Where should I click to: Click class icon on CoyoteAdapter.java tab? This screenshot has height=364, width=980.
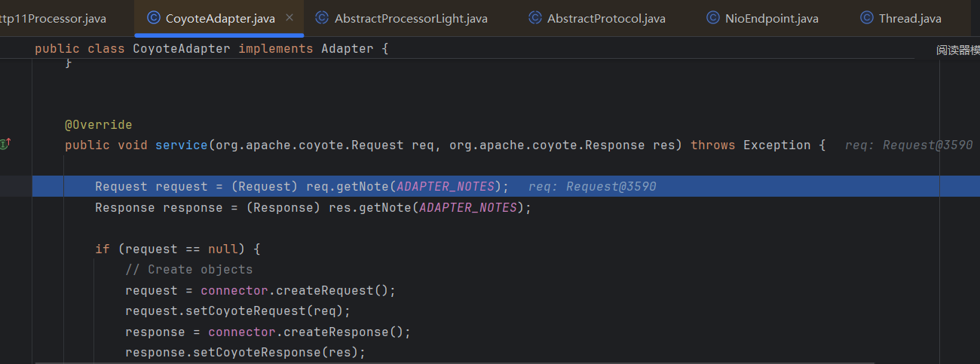click(x=153, y=18)
